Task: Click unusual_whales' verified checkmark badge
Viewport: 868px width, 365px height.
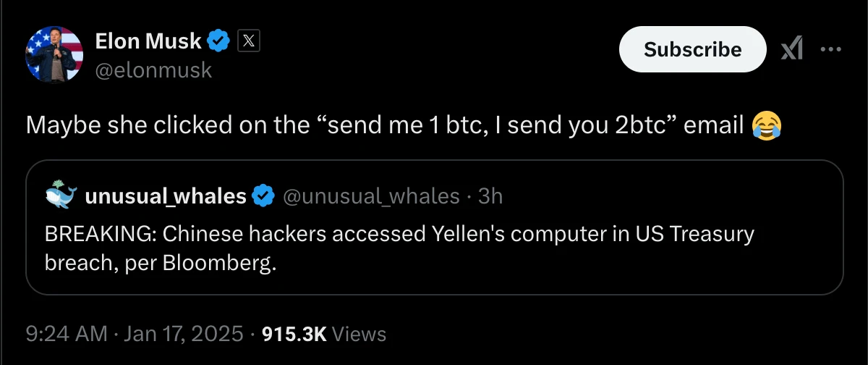Action: [x=263, y=196]
